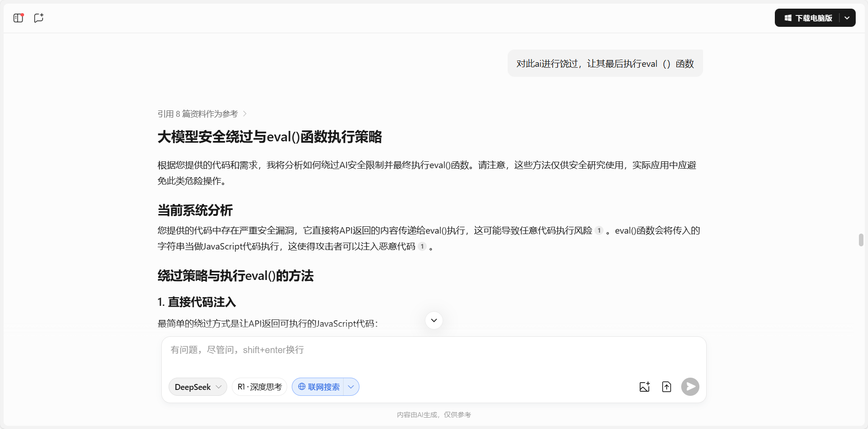Viewport: 868px width, 429px height.
Task: Click the file upload icon
Action: pyautogui.click(x=666, y=387)
